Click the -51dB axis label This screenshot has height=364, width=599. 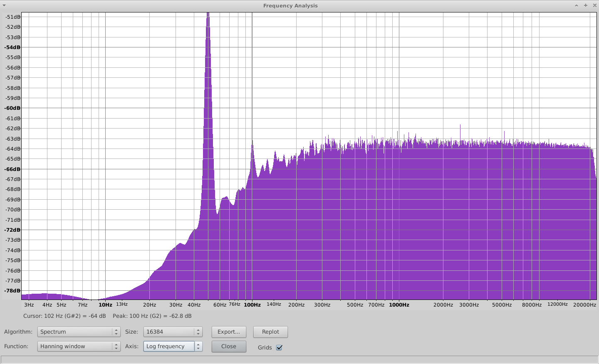13,17
